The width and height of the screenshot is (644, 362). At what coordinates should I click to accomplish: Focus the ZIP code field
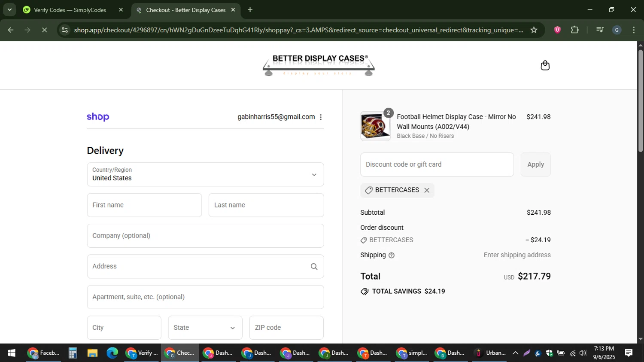286,328
